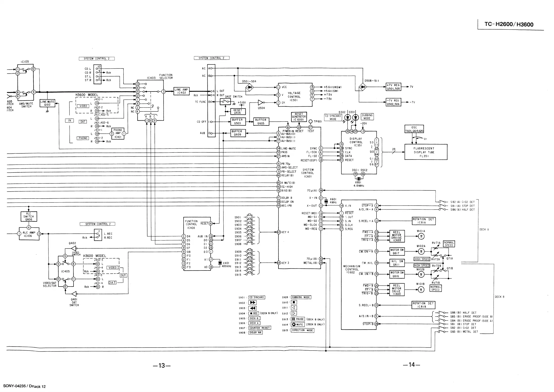Click the TC-H2600/H3600 title label
Image resolution: width=554 pixels, height=392 pixels.
[509, 24]
